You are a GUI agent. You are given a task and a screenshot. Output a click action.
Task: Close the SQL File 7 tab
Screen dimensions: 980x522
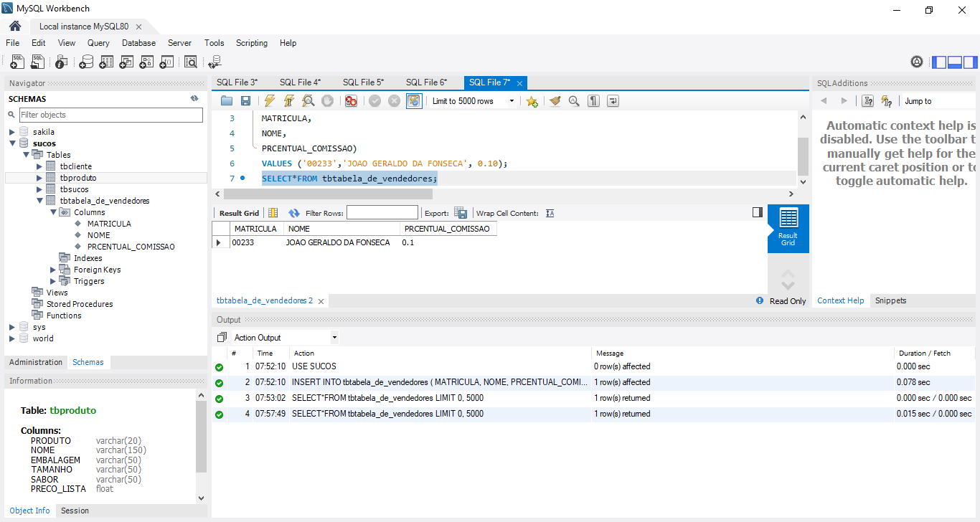pos(519,83)
